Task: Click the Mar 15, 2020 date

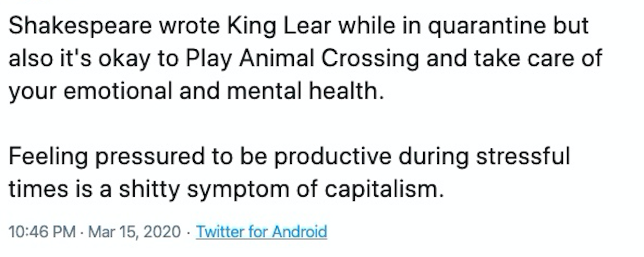Action: coord(134,232)
